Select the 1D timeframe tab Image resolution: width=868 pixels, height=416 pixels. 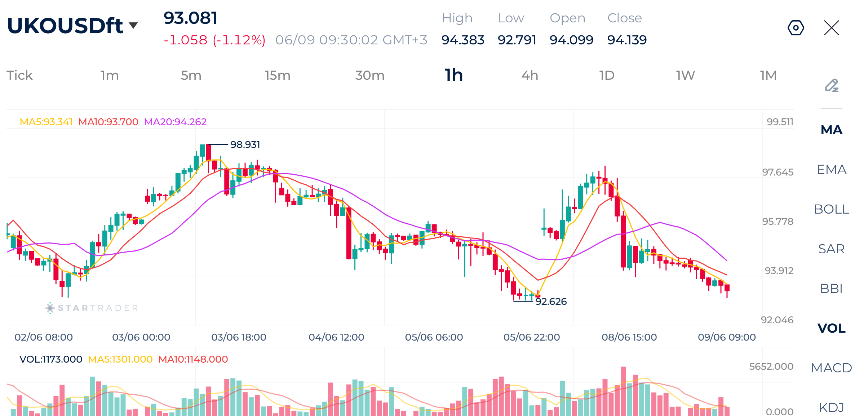click(x=607, y=75)
